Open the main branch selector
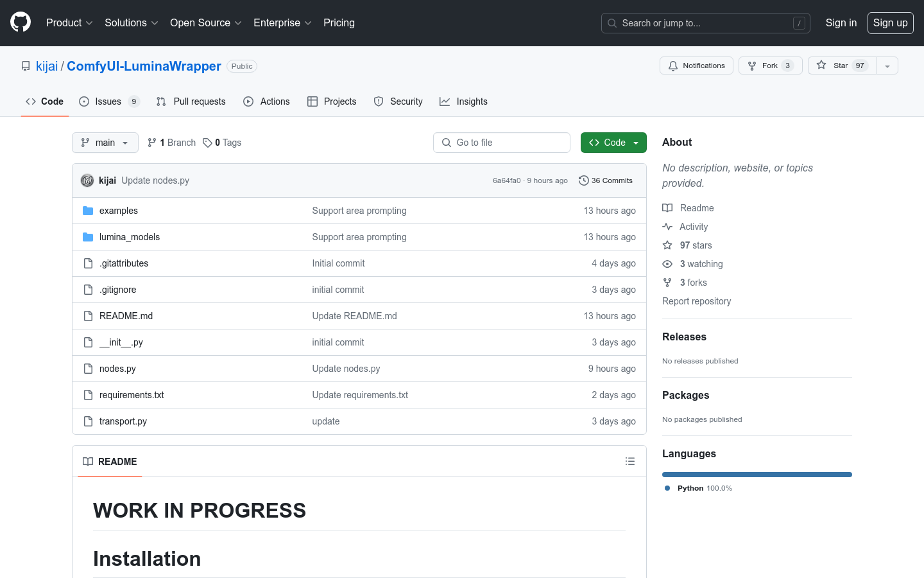The height and width of the screenshot is (578, 924). pyautogui.click(x=105, y=143)
